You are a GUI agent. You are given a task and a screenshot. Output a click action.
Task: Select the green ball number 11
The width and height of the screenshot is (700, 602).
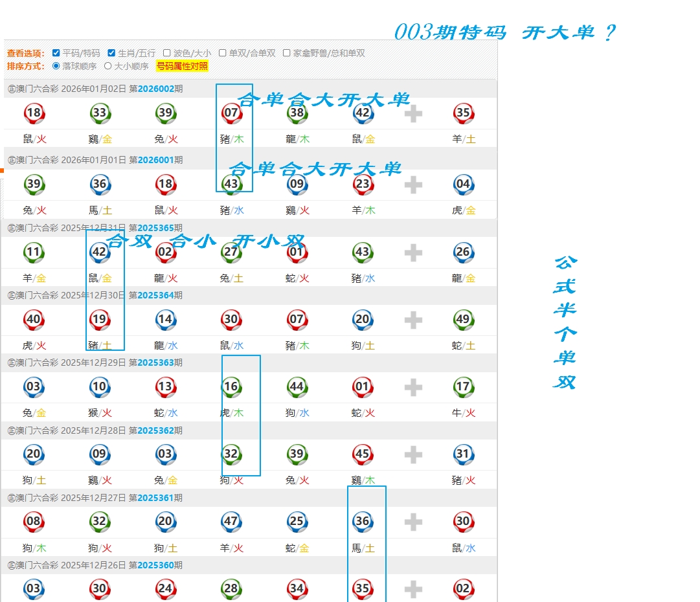[34, 252]
